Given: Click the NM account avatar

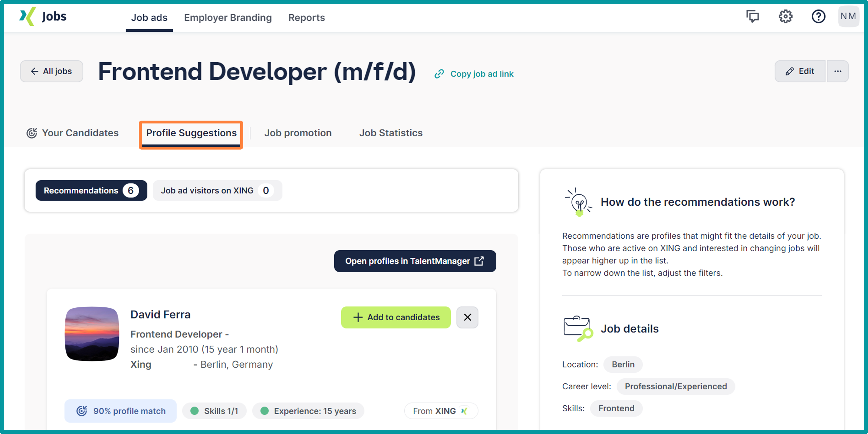Looking at the screenshot, I should pos(849,16).
